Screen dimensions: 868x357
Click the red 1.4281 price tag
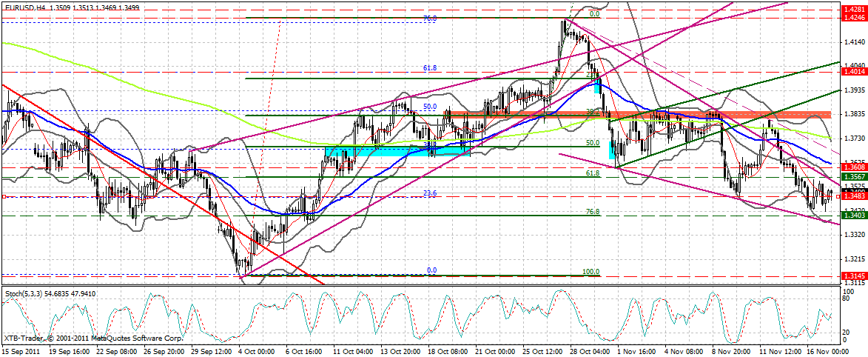click(x=853, y=8)
